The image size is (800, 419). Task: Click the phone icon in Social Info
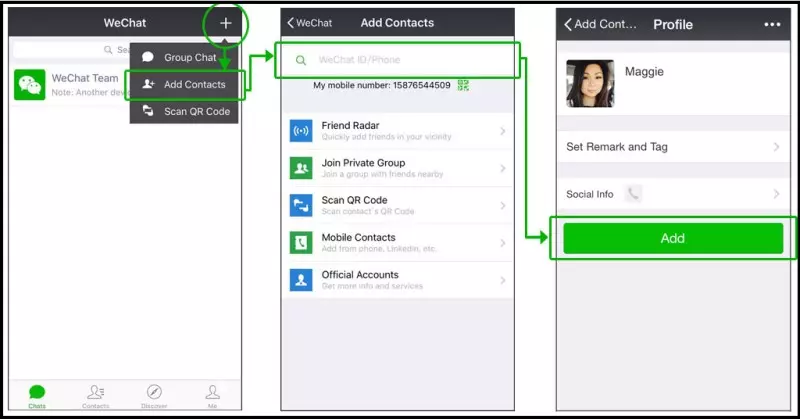coord(633,194)
